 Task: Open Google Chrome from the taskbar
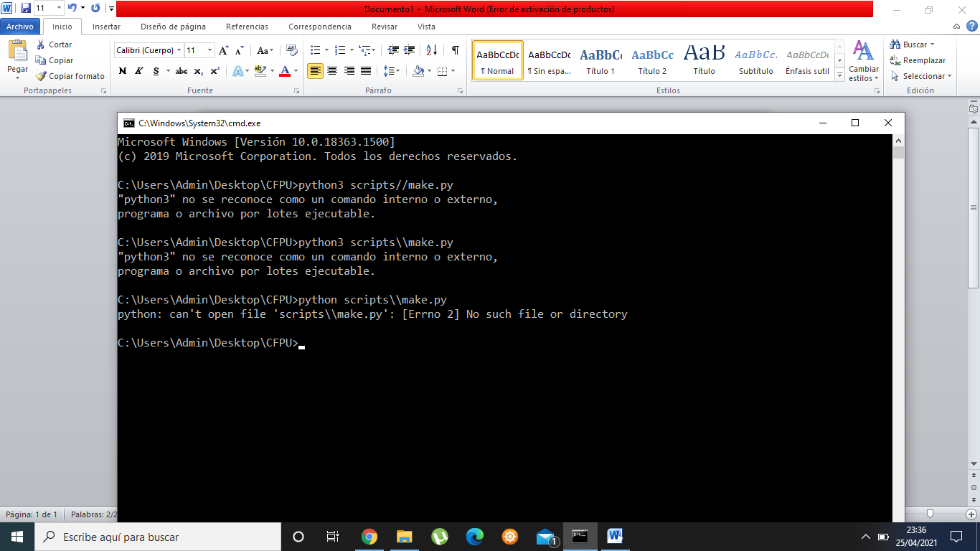369,537
